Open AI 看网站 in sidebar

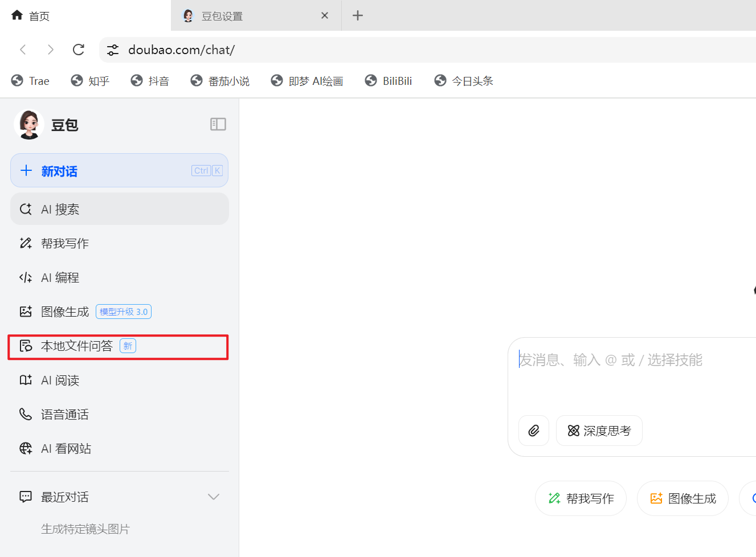point(120,448)
